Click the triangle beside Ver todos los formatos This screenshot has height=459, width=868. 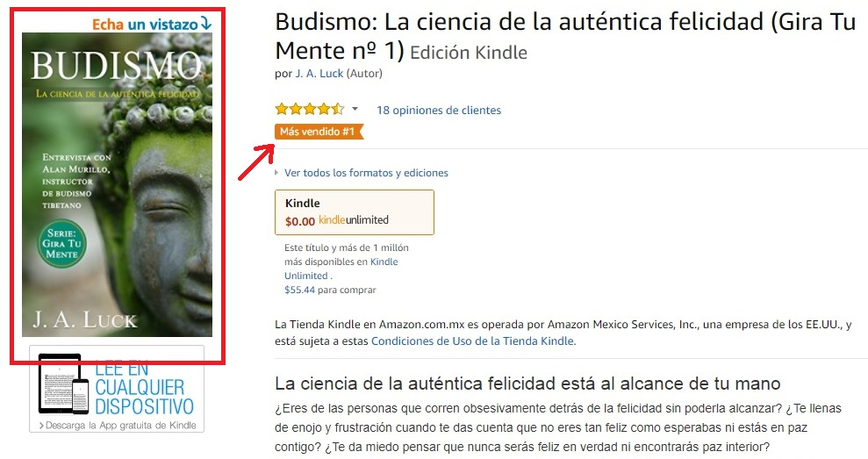(x=276, y=173)
